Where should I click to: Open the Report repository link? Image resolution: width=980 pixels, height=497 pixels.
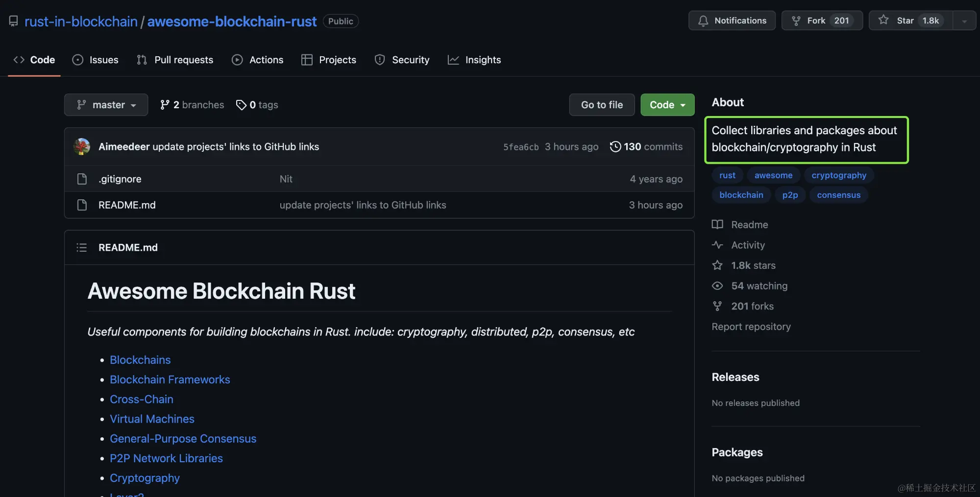[751, 327]
